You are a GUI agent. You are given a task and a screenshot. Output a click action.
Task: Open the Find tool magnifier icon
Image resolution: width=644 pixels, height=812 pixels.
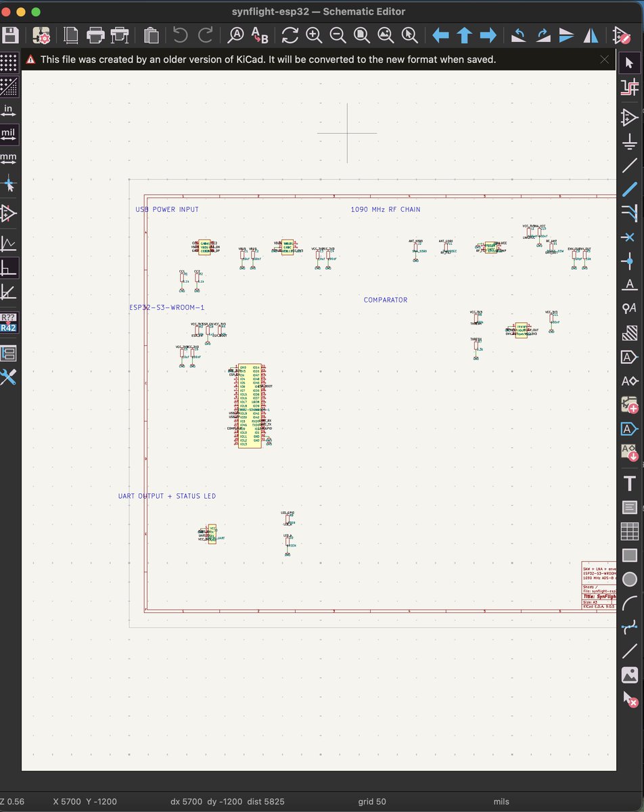(235, 35)
